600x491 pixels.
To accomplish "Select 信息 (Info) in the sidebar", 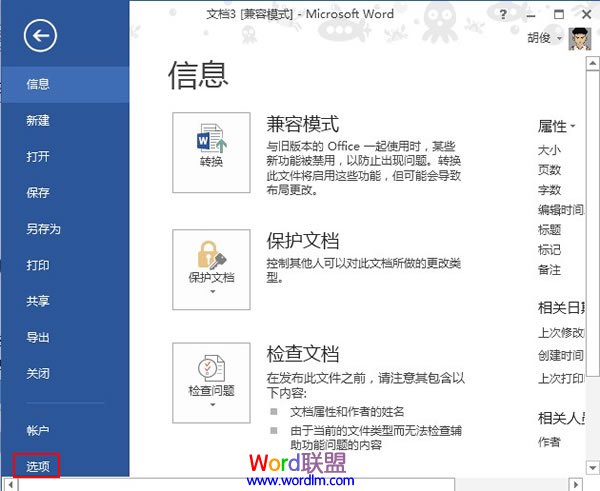I will click(x=39, y=85).
